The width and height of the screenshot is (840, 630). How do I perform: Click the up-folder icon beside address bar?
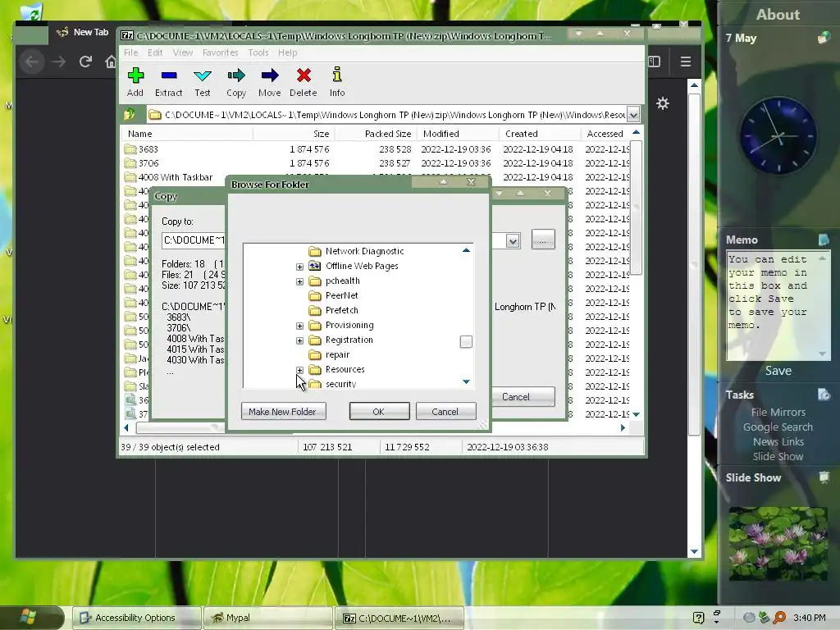(x=130, y=114)
